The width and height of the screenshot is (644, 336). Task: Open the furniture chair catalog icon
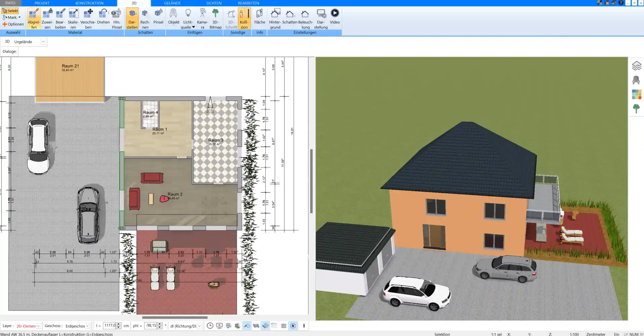(636, 80)
